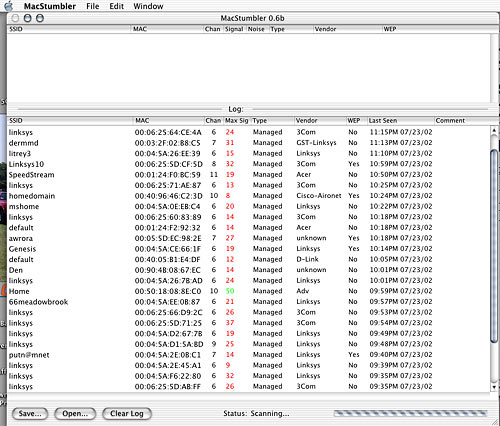Select the Den network row
Viewport: 500px width, 426px height.
pos(249,270)
